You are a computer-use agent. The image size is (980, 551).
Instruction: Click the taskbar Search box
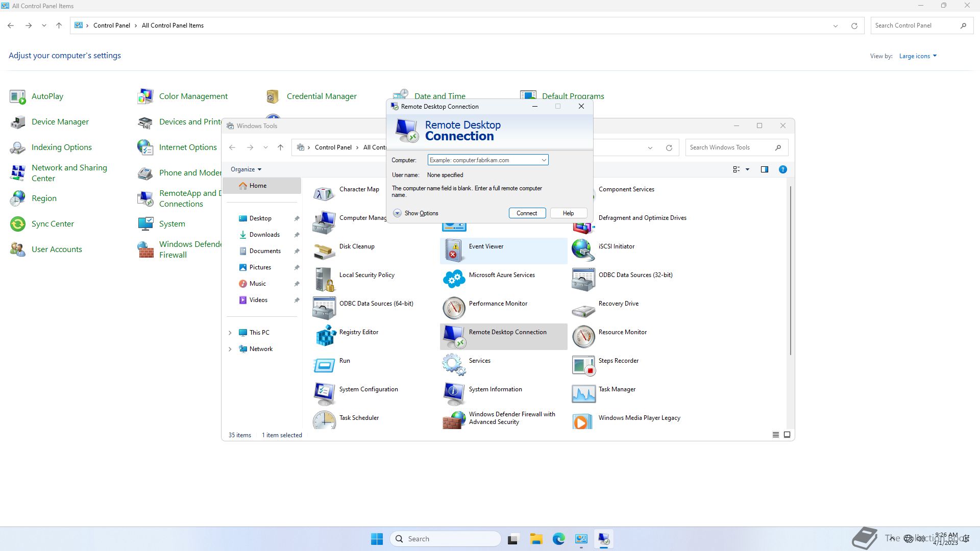(446, 539)
